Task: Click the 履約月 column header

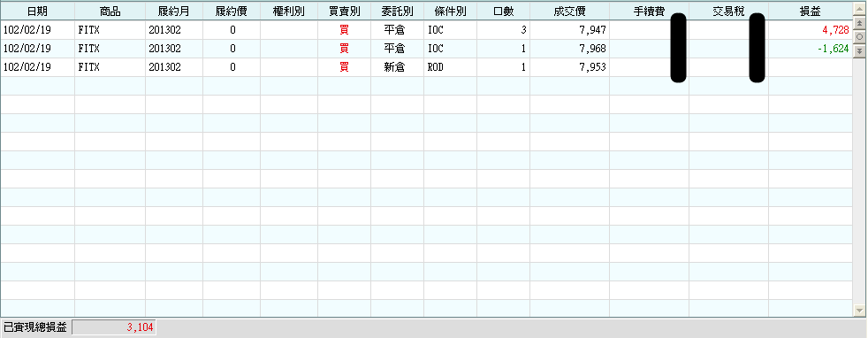Action: (174, 11)
